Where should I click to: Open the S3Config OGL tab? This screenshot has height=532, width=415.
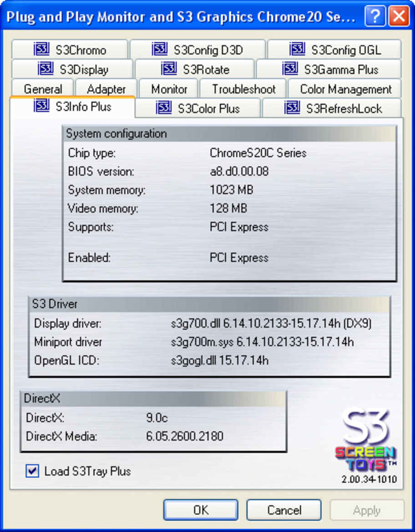[334, 50]
